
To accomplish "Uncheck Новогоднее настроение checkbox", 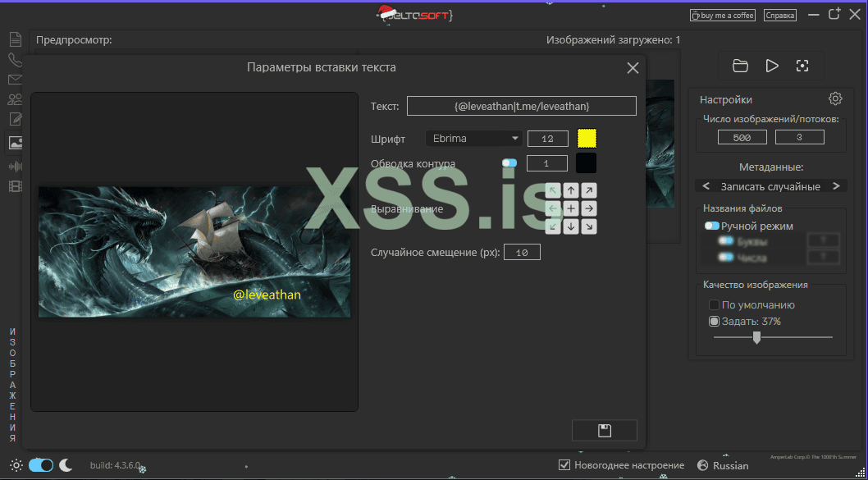I will click(564, 465).
